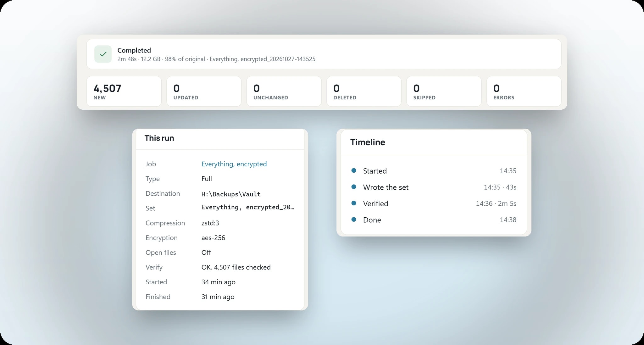Click the Started time 14:35
The image size is (644, 345).
point(508,171)
